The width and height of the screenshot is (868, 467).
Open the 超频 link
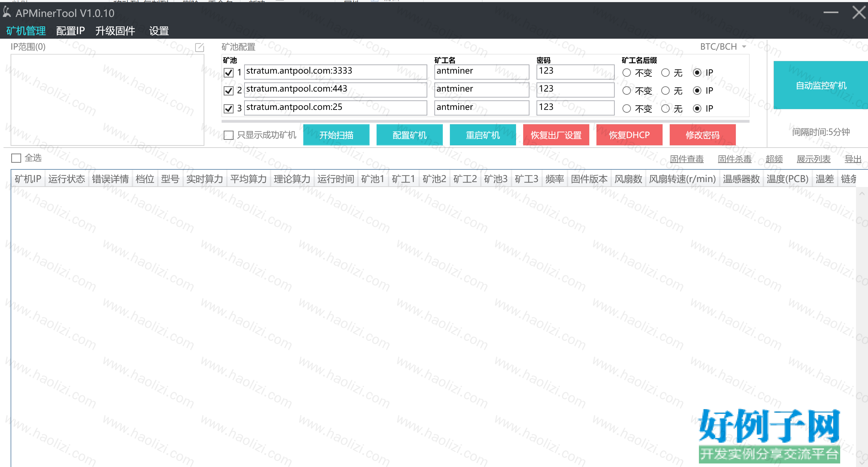coord(774,159)
